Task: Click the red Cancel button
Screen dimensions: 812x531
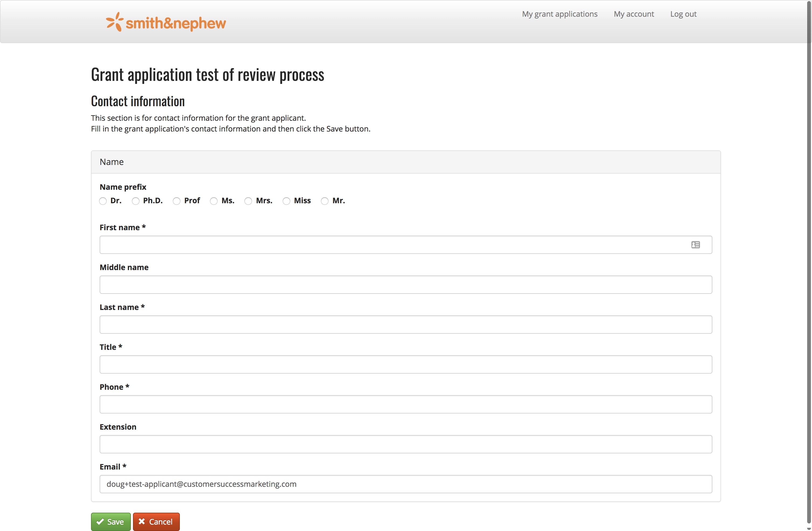Action: pos(156,522)
